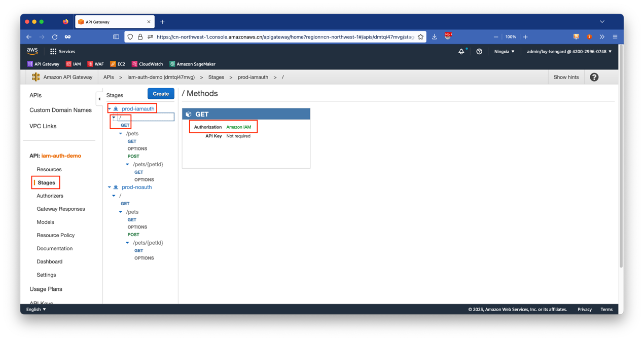Click the prod-noauth stage icon
Screen dimensions: 644x341
116,187
